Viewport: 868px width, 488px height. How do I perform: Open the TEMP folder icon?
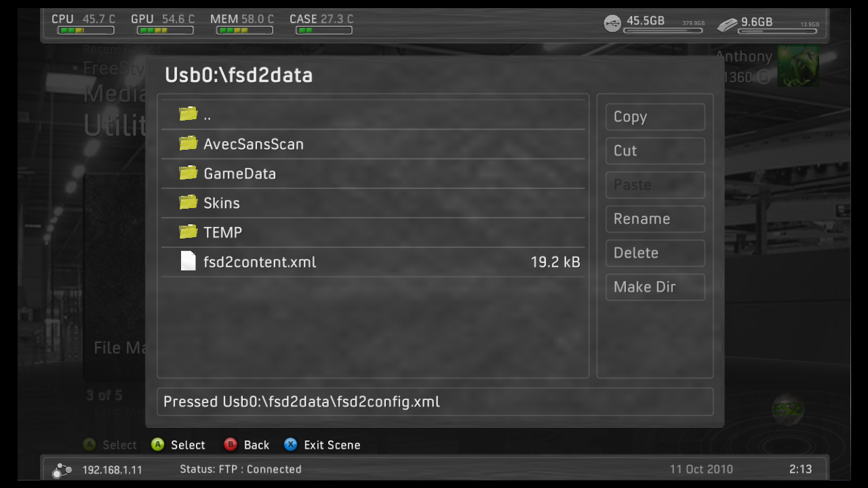188,232
